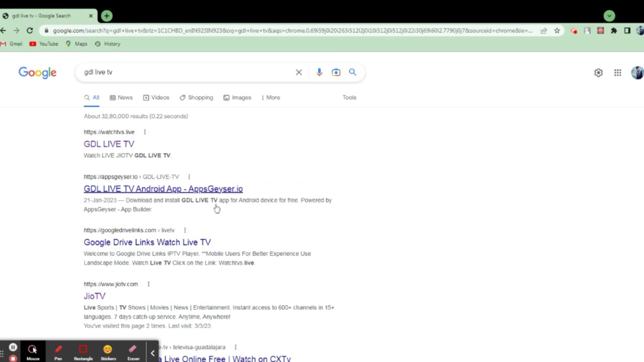Open the JioTV result link

(95, 296)
